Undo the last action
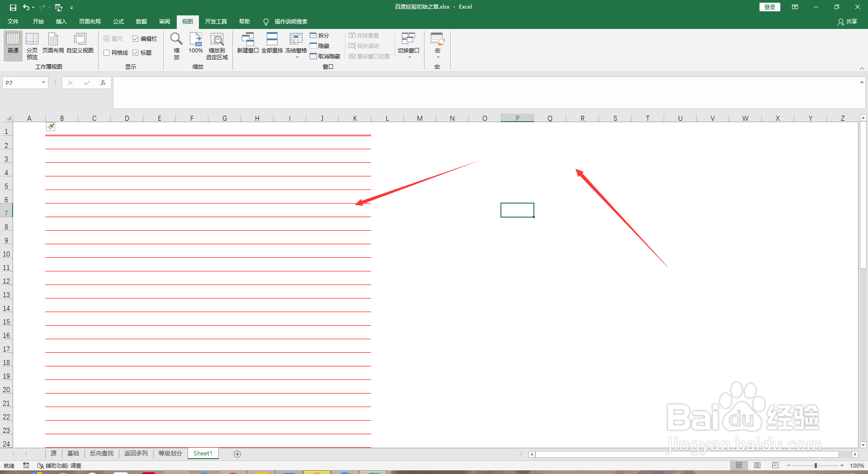 26,7
